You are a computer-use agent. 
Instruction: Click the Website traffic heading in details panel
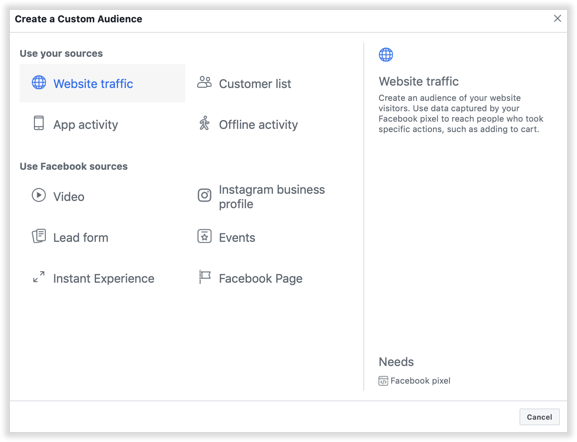(418, 81)
